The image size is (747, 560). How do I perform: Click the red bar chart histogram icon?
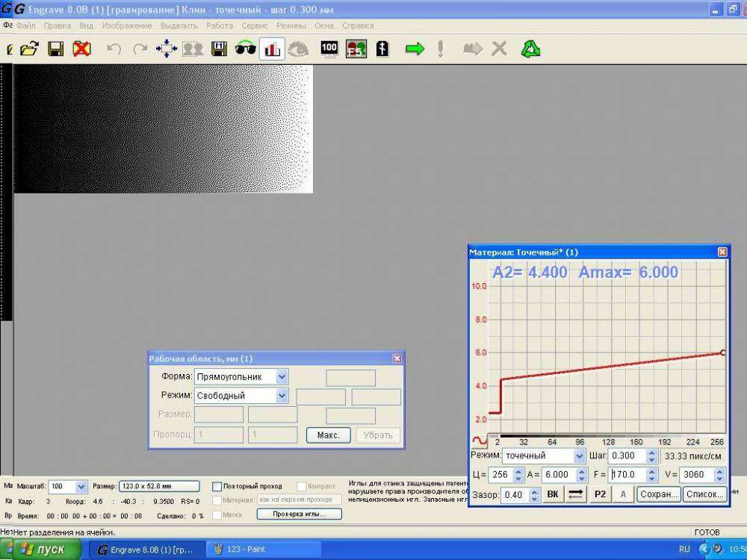(x=272, y=49)
